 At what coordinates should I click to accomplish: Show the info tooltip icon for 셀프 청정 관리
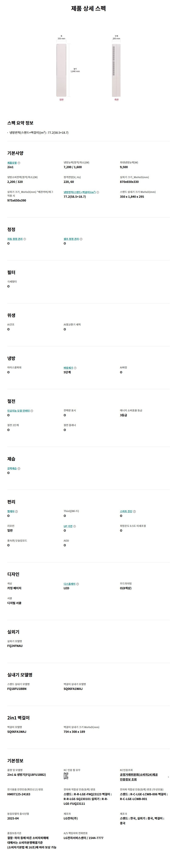81,239
